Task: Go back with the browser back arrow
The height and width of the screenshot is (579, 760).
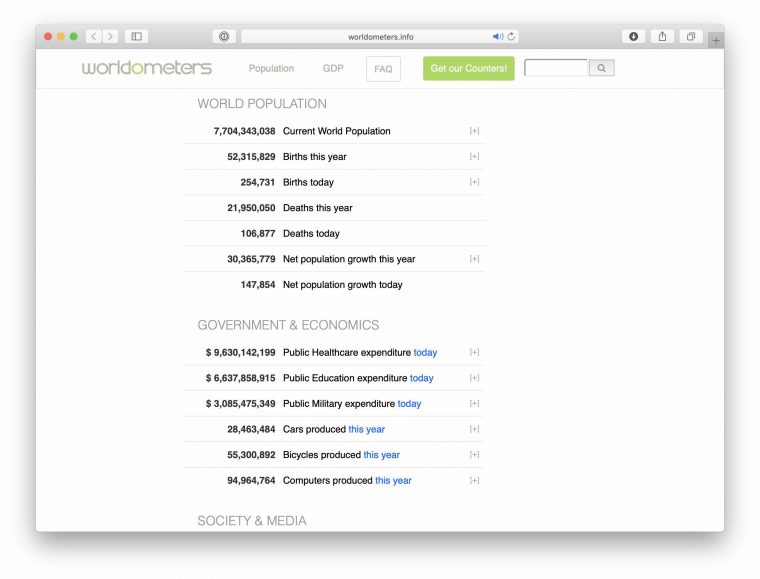Action: 93,36
